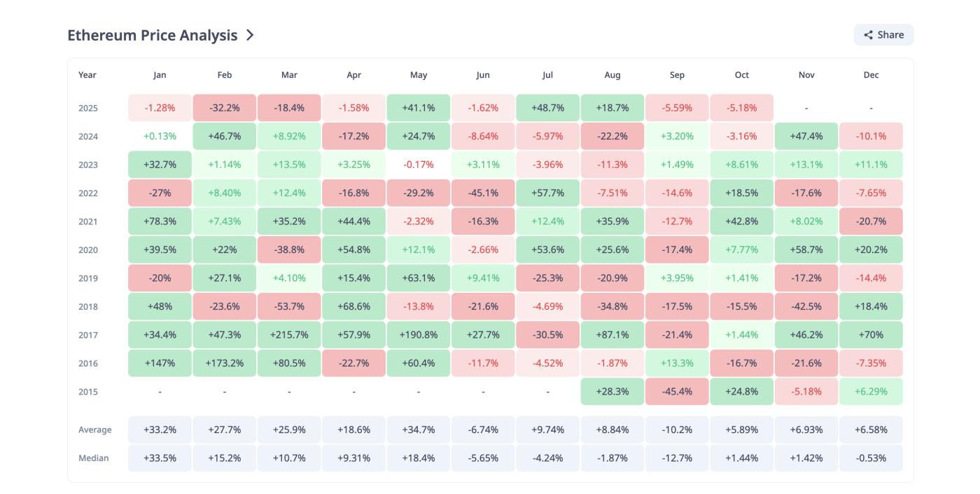Click the share icon in the Share button
Screen dimensions: 980x494
coord(868,35)
